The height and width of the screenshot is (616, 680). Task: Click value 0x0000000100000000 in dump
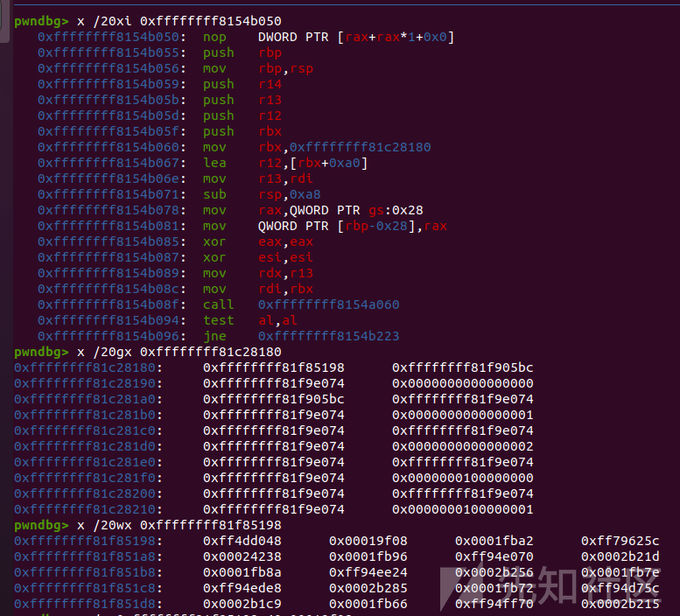tap(463, 478)
